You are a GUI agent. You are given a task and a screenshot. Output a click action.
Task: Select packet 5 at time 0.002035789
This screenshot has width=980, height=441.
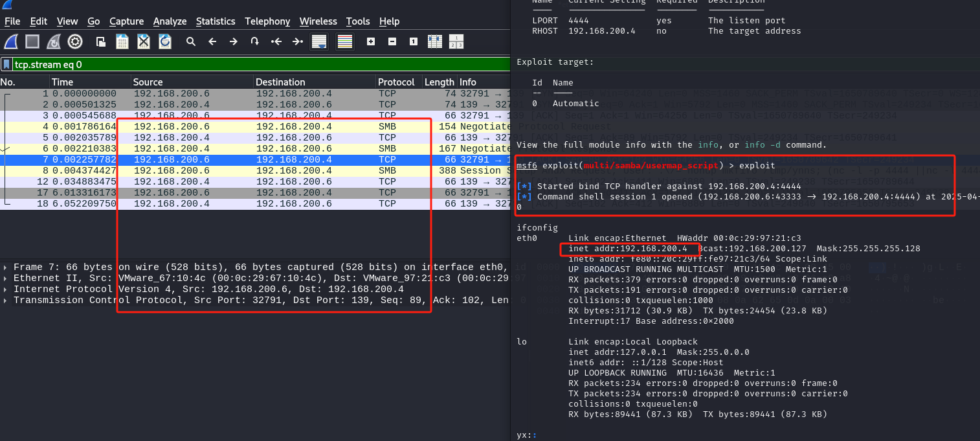point(255,137)
